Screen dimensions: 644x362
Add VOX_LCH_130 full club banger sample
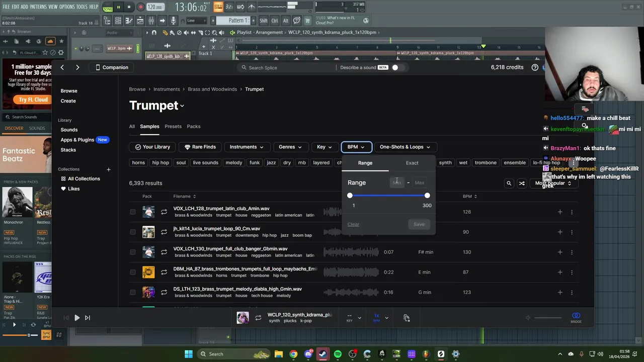(x=560, y=252)
